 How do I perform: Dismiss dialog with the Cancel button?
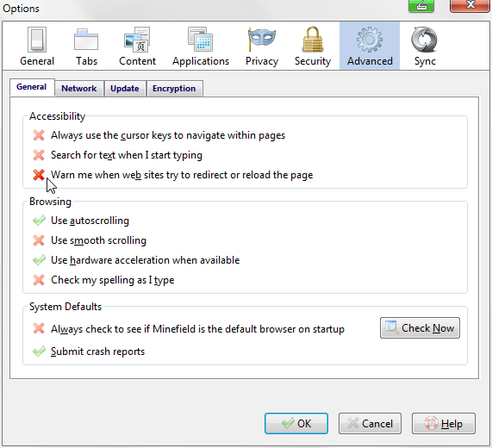370,424
